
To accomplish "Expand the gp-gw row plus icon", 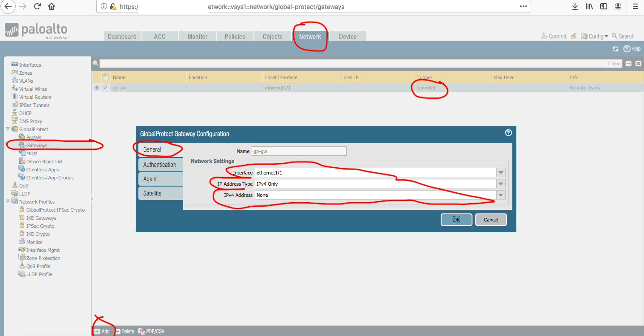I will 96,88.
